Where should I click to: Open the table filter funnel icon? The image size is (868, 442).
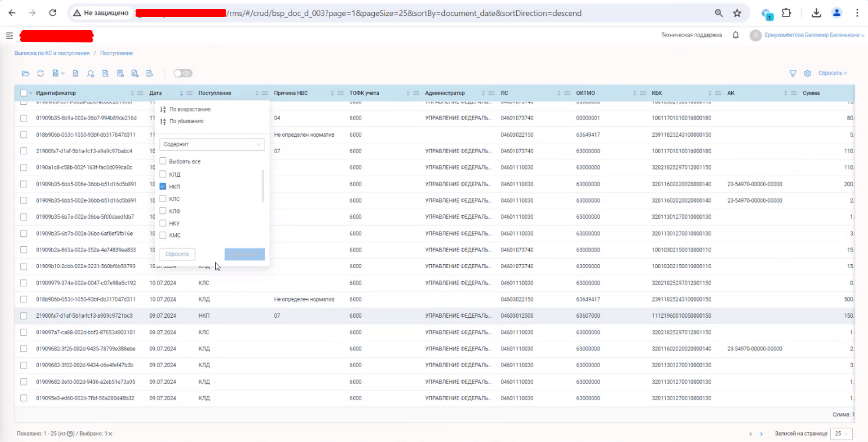tap(793, 74)
